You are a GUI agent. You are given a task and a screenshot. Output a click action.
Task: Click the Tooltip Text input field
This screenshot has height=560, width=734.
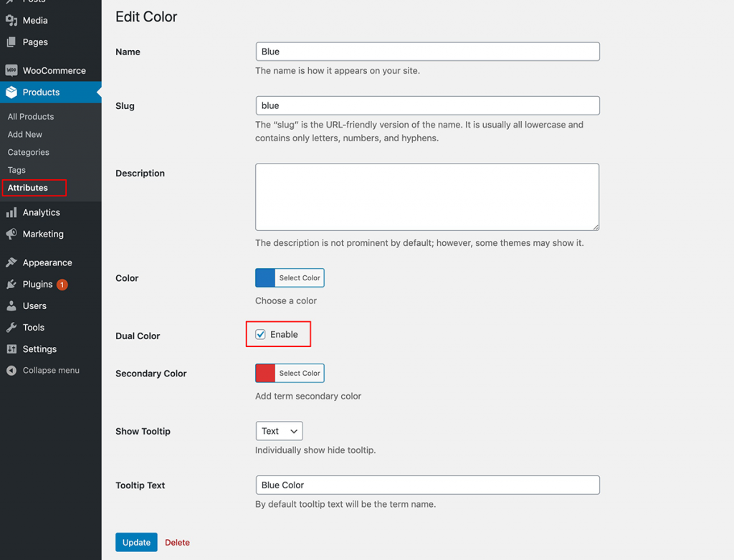click(x=427, y=485)
